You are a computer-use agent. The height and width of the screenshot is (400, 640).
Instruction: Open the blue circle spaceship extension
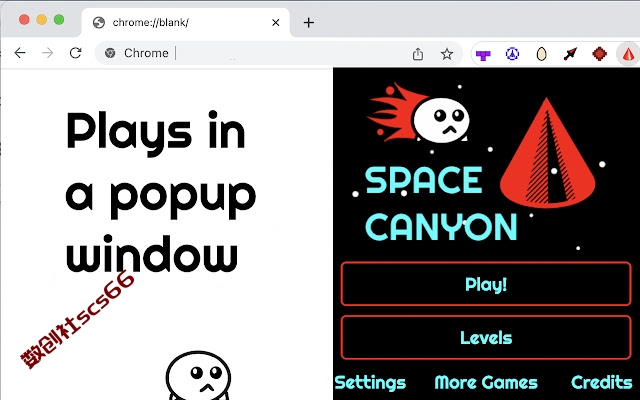pos(512,53)
